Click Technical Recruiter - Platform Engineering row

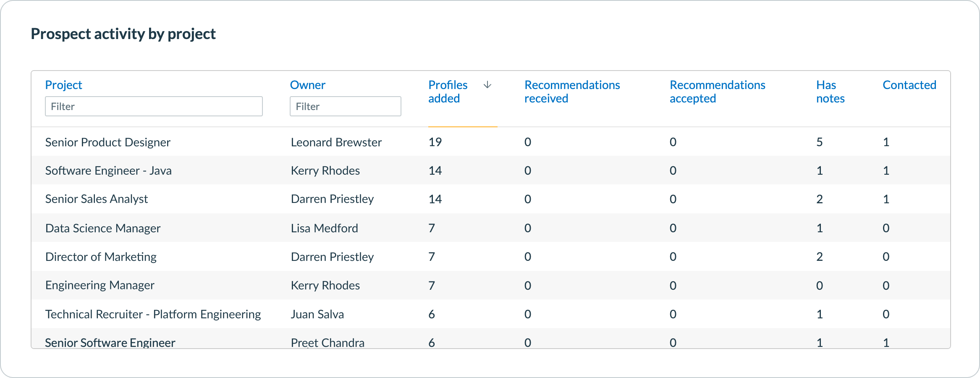(153, 315)
